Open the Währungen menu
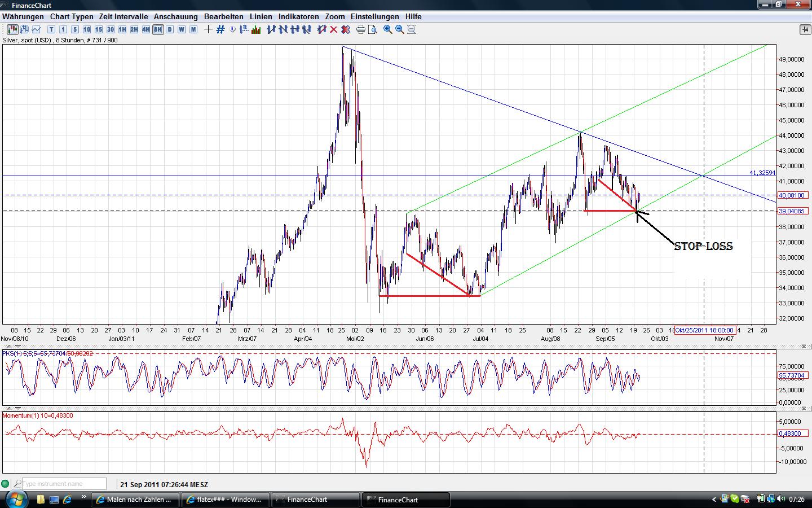812x508 pixels. click(x=23, y=17)
